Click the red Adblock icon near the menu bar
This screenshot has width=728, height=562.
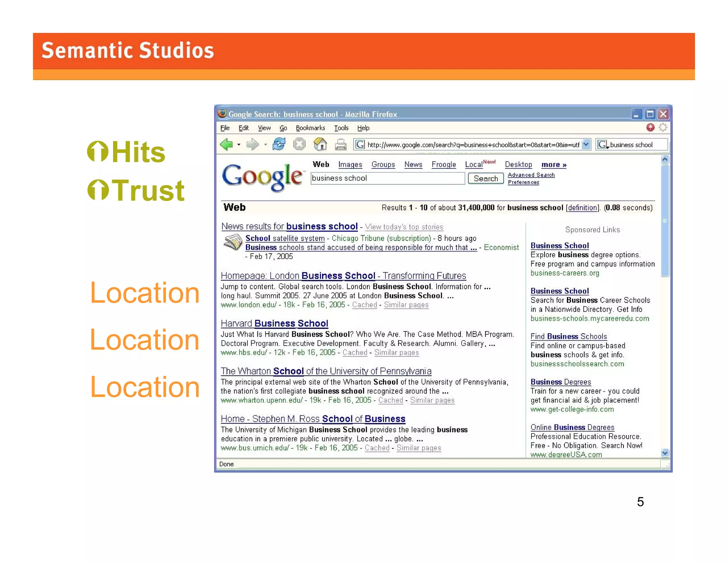(650, 128)
